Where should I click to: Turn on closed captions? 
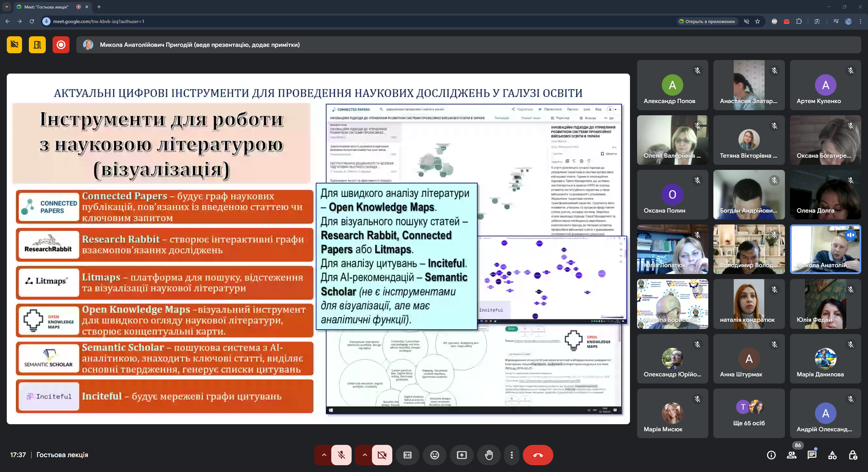[x=408, y=455]
